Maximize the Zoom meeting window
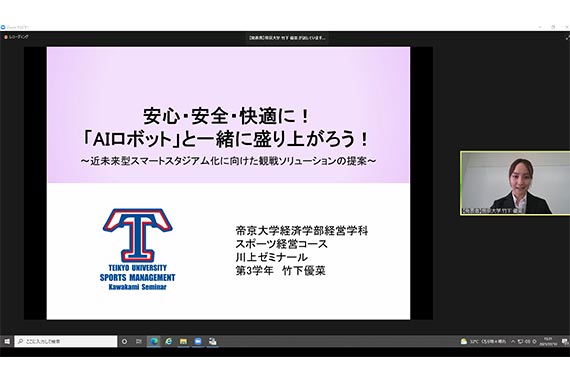This screenshot has width=570, height=380. [x=553, y=27]
